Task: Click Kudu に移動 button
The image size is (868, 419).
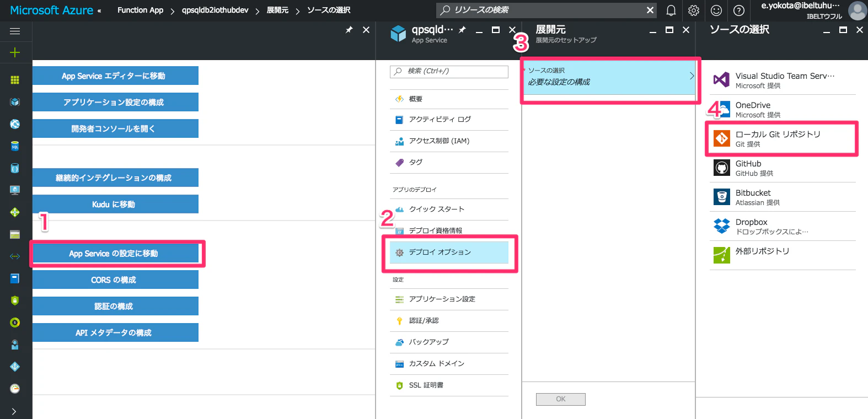Action: click(115, 205)
